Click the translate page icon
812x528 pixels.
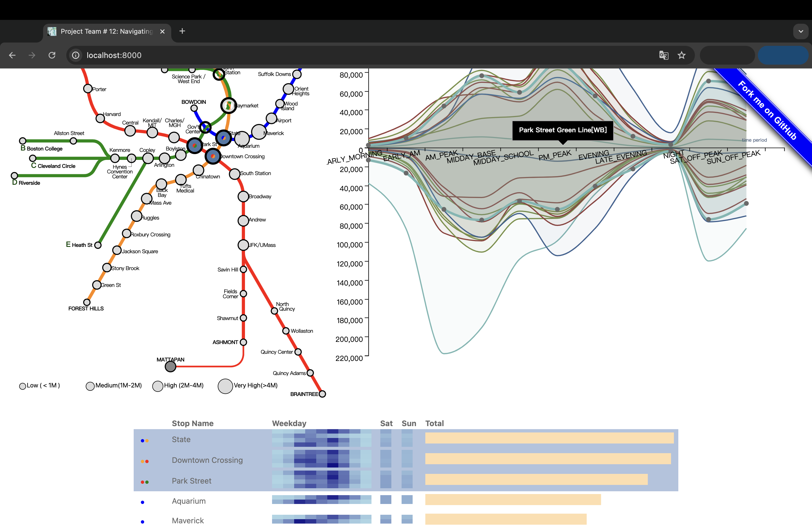click(x=664, y=55)
